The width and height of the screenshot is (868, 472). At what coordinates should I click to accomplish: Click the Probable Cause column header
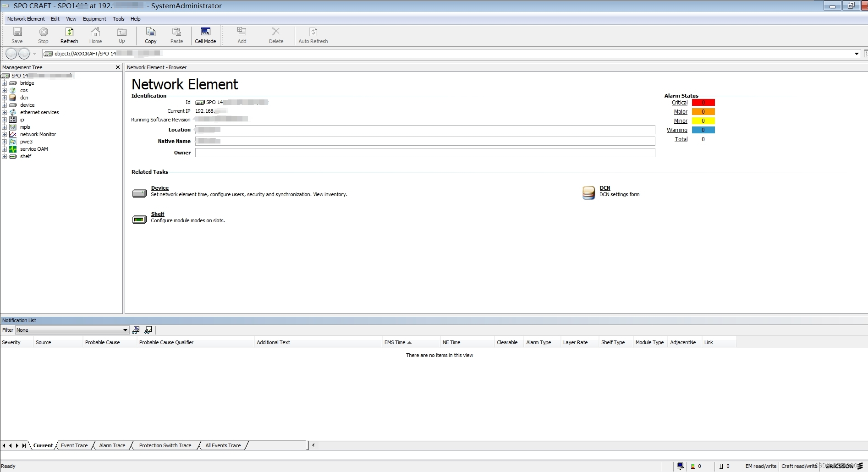point(110,342)
